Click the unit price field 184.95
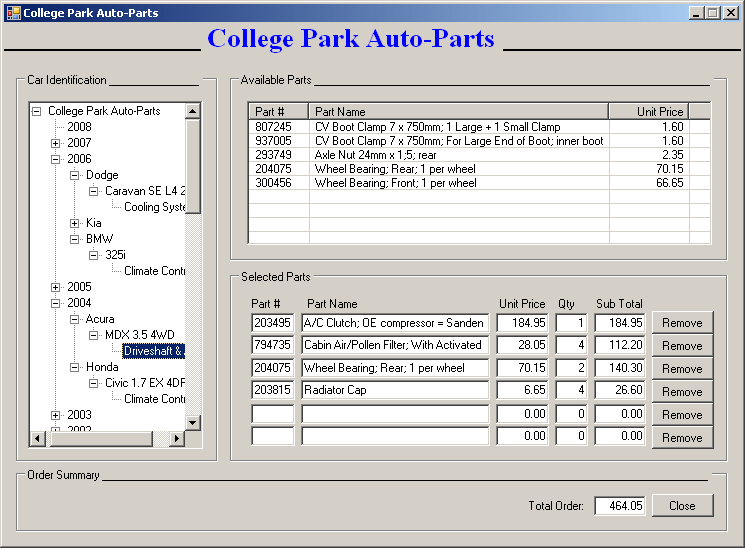Viewport: 745px width, 548px height. click(x=522, y=323)
